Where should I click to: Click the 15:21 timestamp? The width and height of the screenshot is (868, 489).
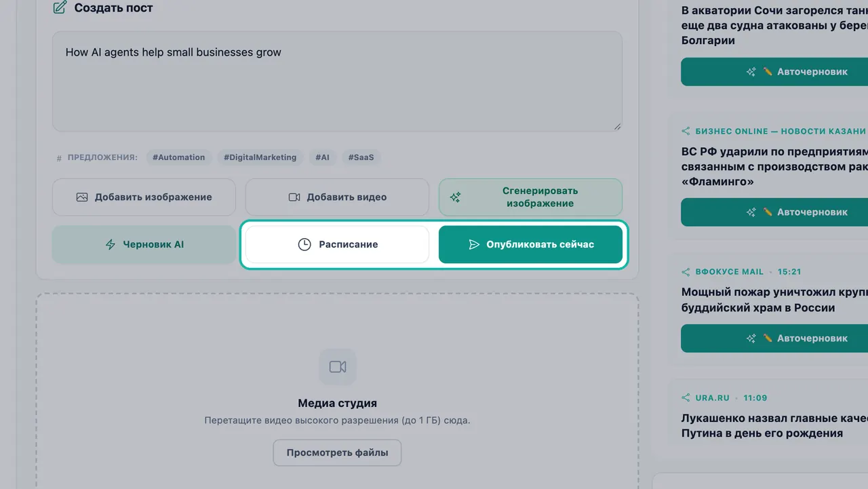pos(789,271)
